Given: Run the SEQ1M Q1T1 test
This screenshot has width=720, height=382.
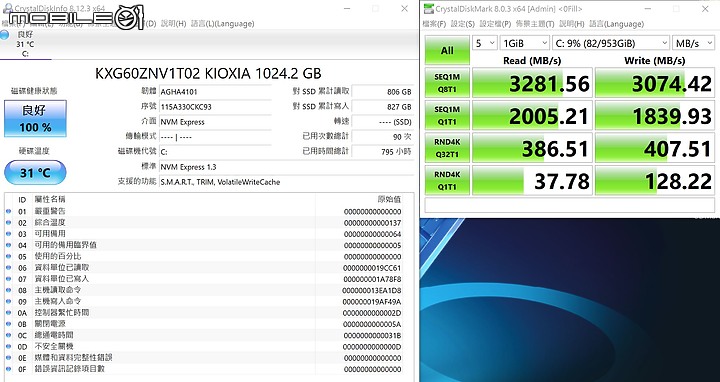Looking at the screenshot, I should [447, 116].
